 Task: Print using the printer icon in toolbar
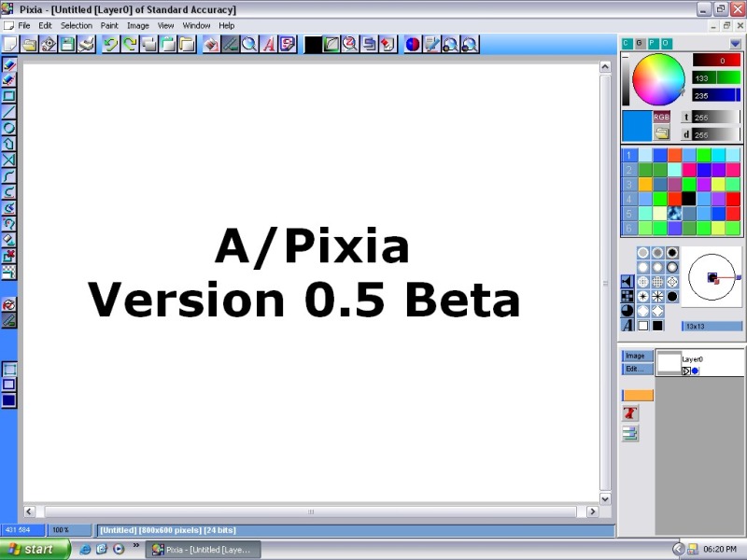86,44
